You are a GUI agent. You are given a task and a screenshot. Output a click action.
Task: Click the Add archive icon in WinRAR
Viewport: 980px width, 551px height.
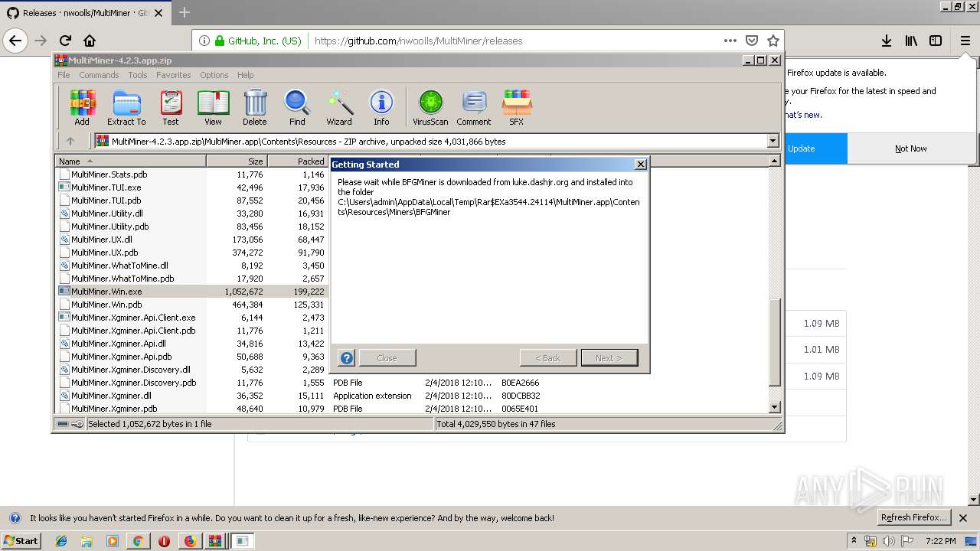click(82, 107)
